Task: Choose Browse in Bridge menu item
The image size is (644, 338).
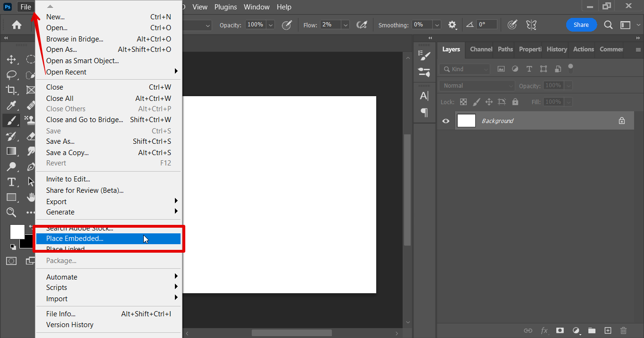Action: [108, 39]
